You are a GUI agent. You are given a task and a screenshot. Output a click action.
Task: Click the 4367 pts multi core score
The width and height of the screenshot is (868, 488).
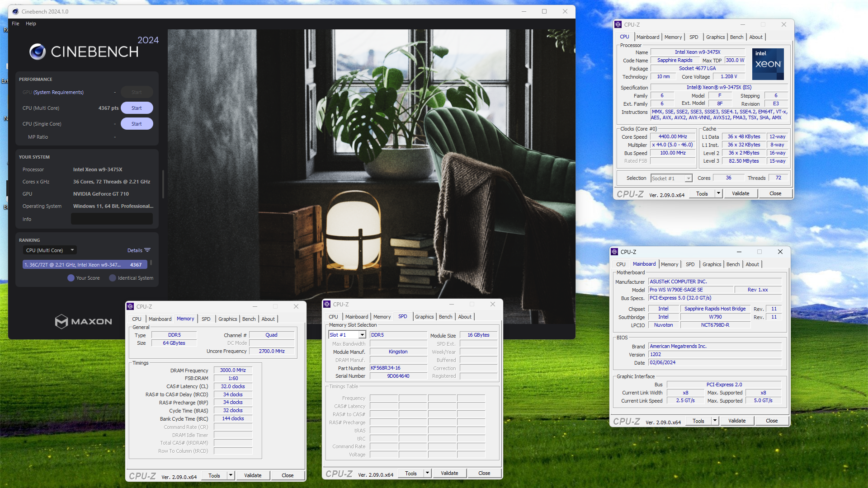click(x=108, y=108)
